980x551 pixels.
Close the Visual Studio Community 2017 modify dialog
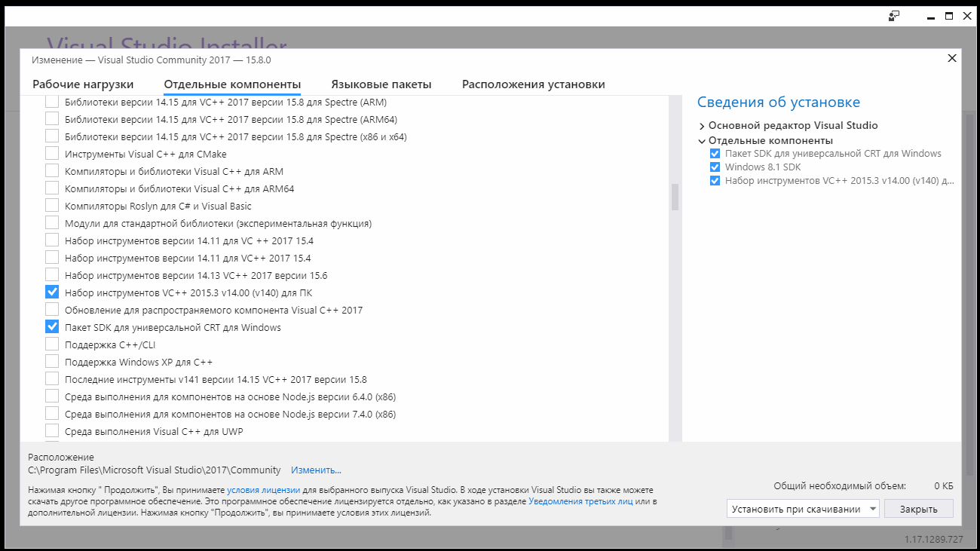952,58
